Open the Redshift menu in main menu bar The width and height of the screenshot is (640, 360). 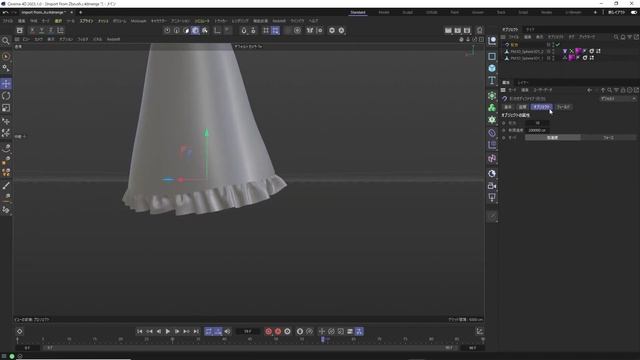(279, 21)
